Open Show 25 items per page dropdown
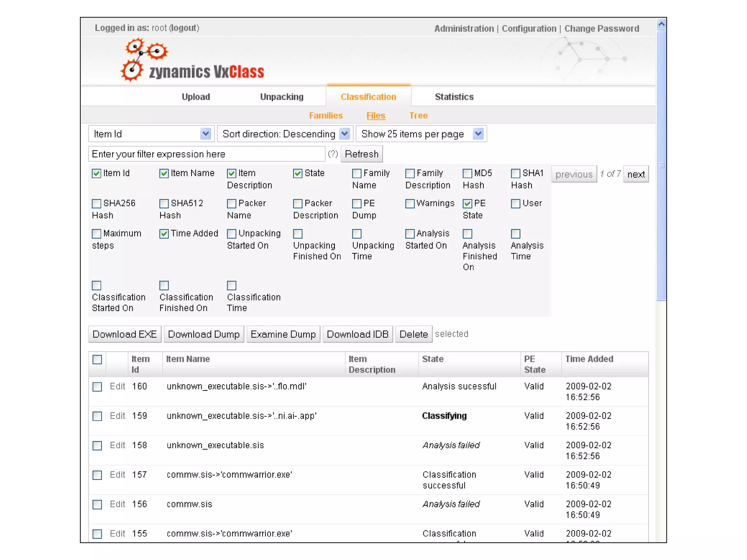 click(x=478, y=134)
